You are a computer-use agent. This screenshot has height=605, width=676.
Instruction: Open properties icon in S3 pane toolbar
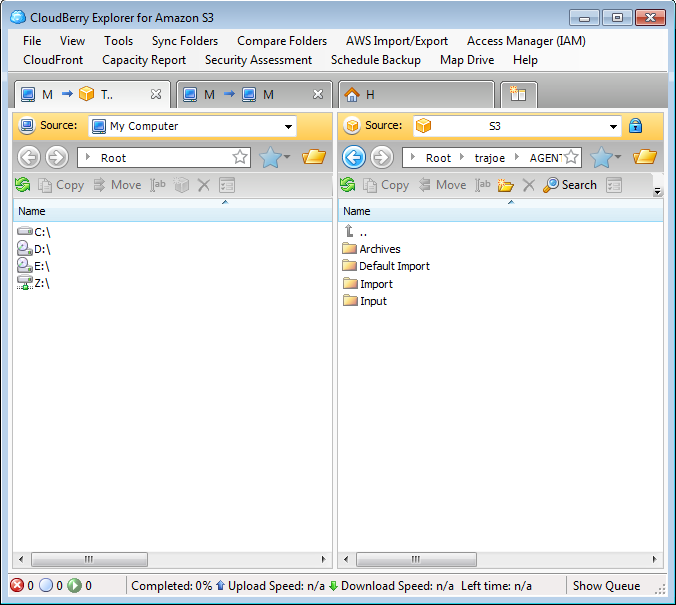pos(614,185)
